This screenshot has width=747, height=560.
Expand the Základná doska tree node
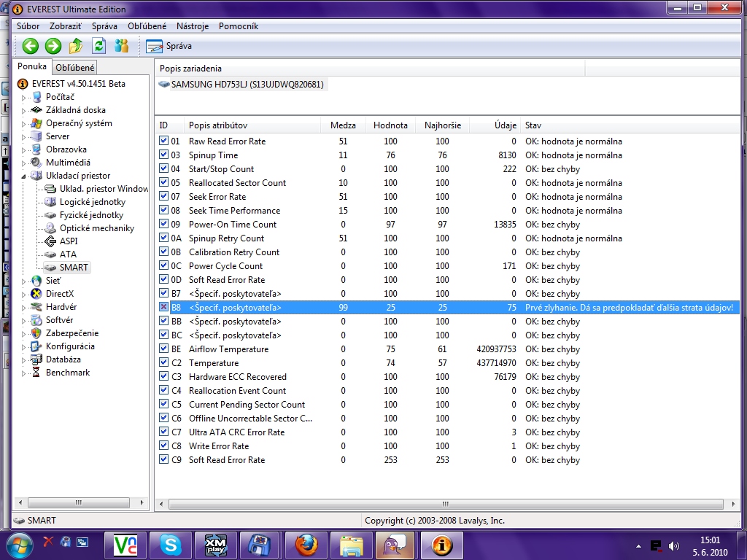(x=23, y=111)
